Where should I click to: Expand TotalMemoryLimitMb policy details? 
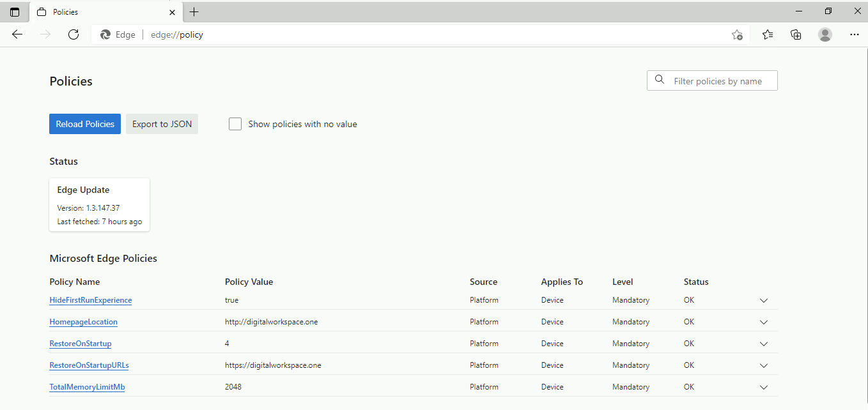tap(763, 387)
